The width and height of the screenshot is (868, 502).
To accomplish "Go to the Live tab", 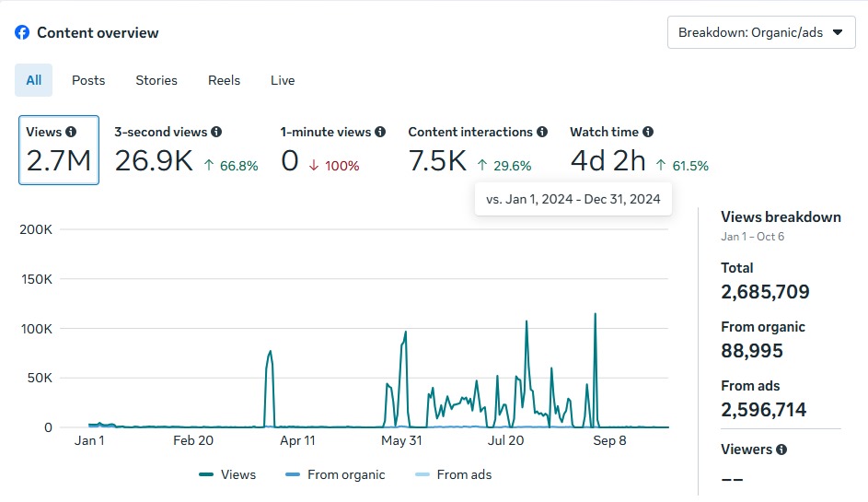I will (x=283, y=80).
